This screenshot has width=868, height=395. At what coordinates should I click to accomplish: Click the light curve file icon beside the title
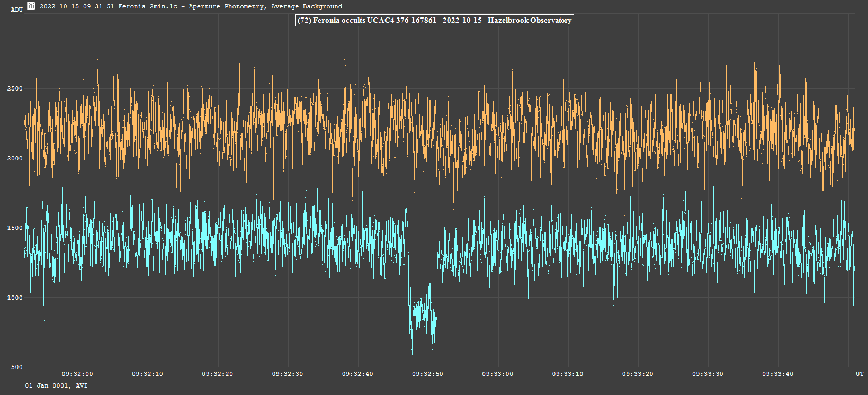(31, 6)
